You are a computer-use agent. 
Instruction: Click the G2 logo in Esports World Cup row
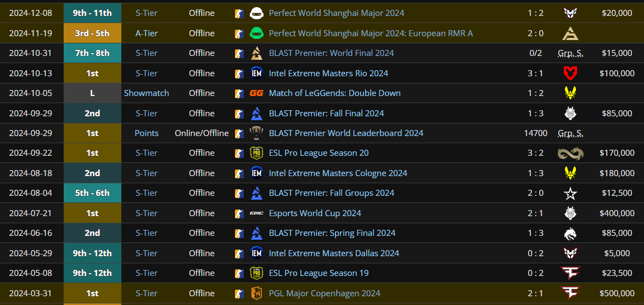[x=570, y=213]
